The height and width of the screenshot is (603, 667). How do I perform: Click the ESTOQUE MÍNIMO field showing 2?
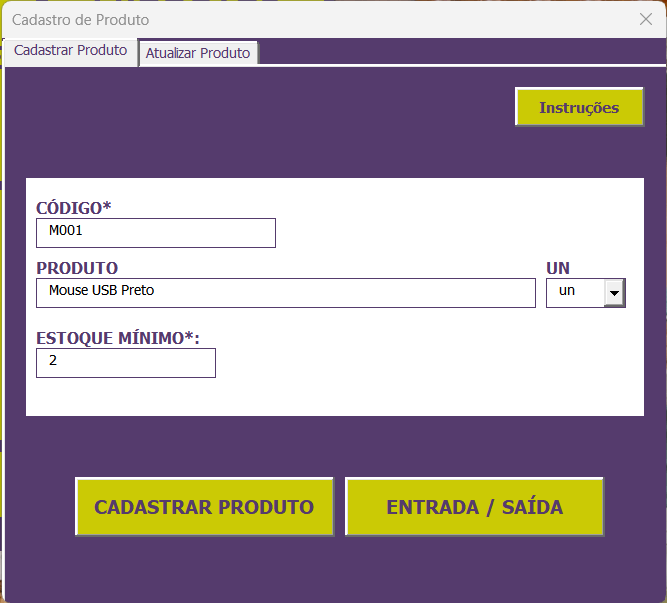[x=125, y=363]
